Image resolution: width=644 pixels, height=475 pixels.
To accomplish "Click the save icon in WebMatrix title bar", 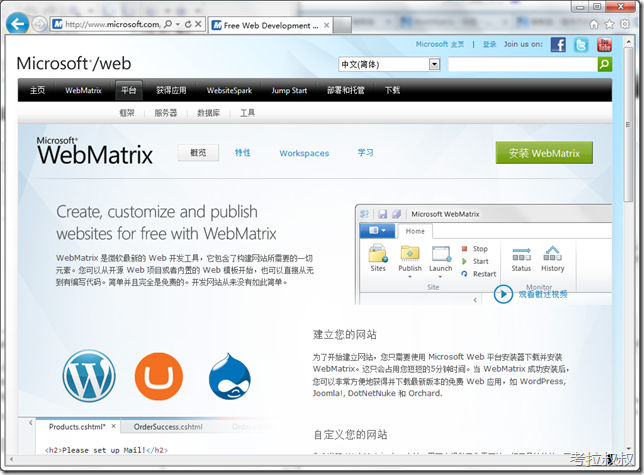I will click(x=382, y=214).
